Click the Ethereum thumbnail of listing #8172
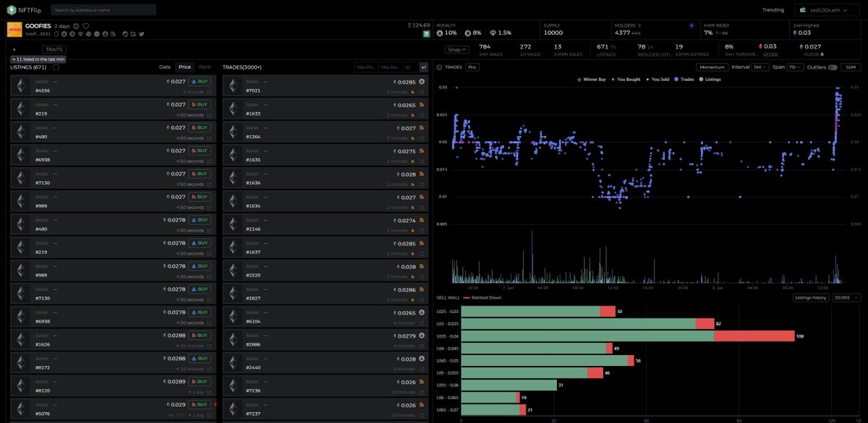The height and width of the screenshot is (423, 868). point(20,362)
